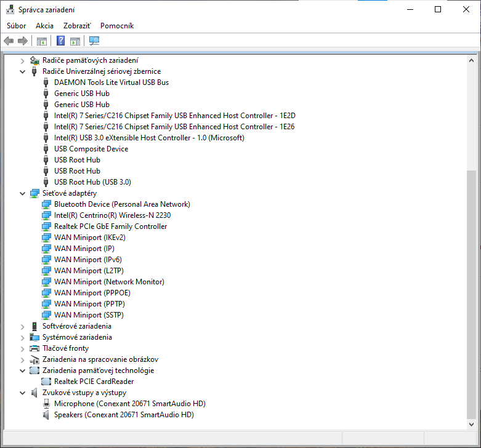Click the vertical scrollbar down arrow

coord(472,425)
